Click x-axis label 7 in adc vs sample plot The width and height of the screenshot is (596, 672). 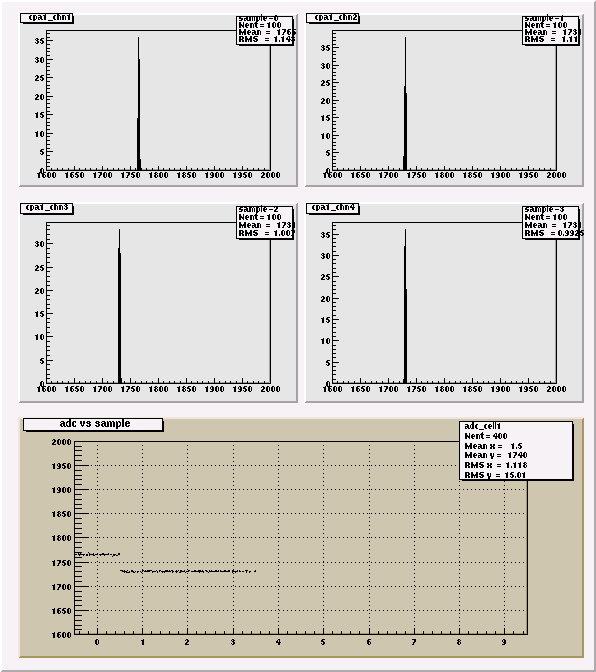(x=413, y=642)
